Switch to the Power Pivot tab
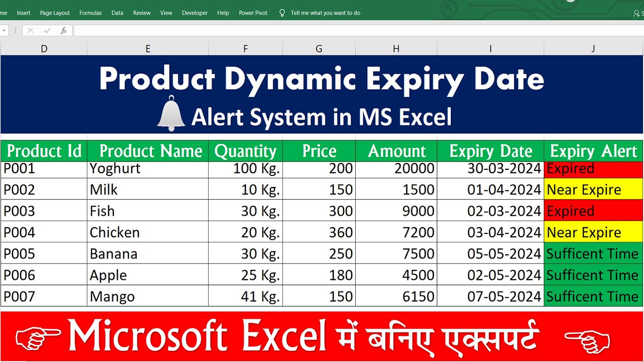Viewport: 644px width, 362px height. coord(253,13)
